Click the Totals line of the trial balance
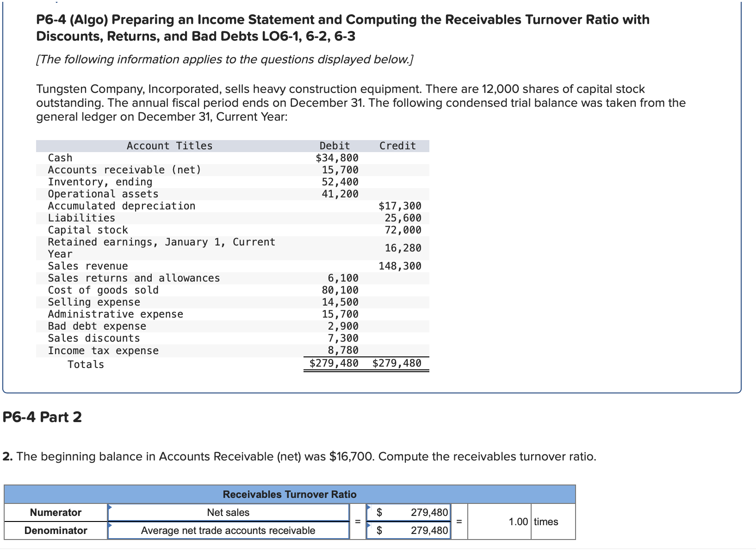This screenshot has height=552, width=756. tap(85, 364)
